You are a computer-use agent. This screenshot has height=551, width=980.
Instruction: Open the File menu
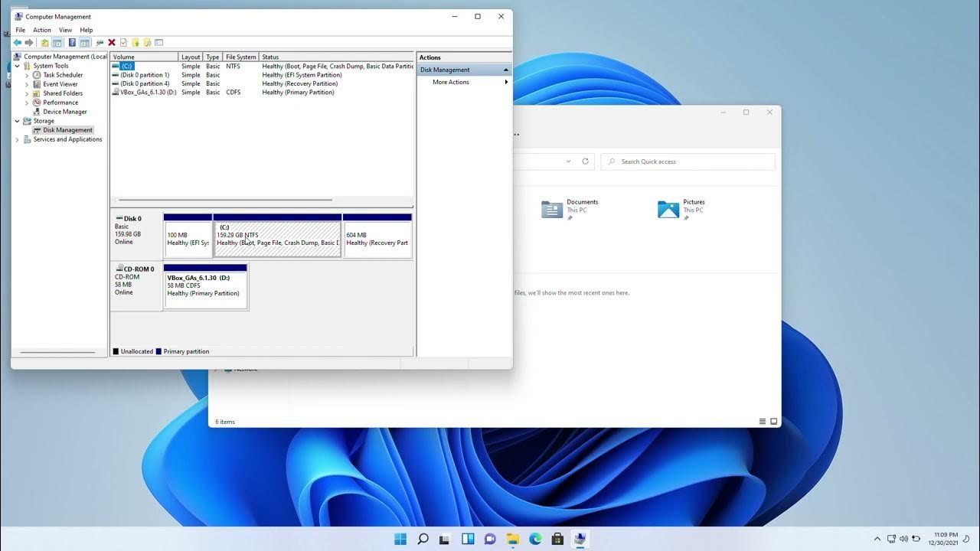[x=21, y=30]
